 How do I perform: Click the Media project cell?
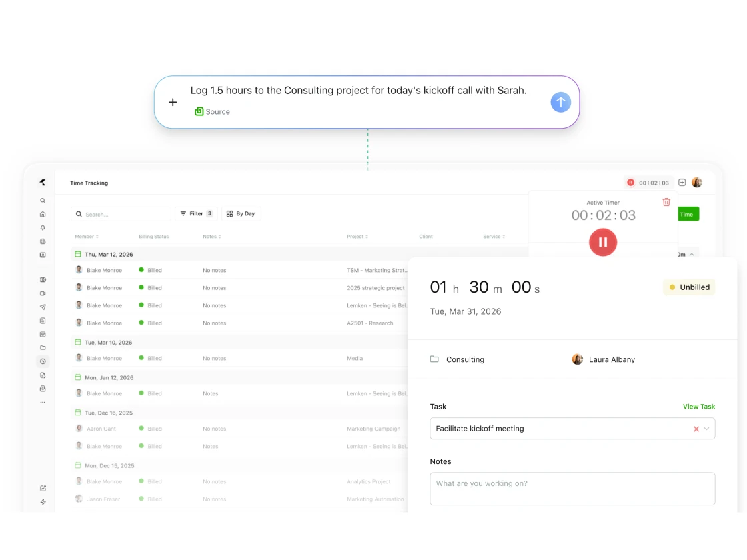pos(355,358)
